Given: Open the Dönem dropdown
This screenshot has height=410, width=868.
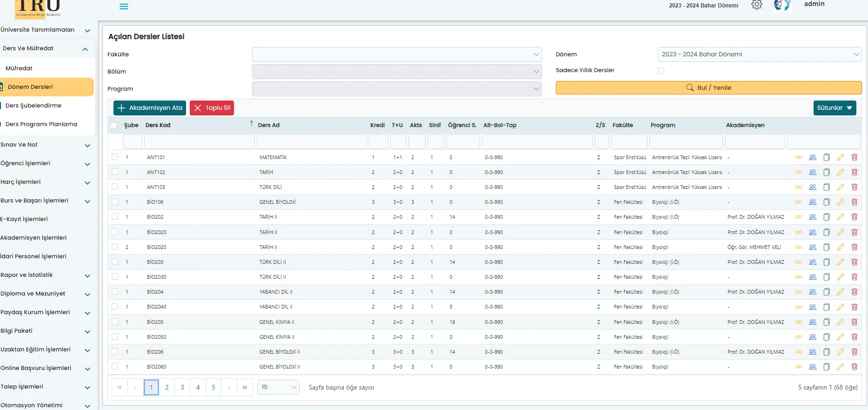Looking at the screenshot, I should 759,54.
